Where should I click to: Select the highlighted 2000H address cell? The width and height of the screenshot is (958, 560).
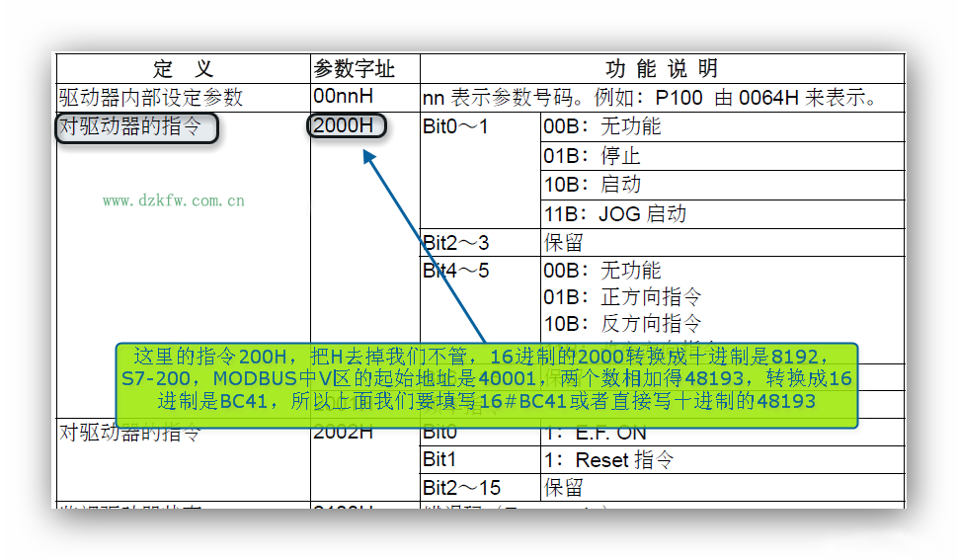[x=346, y=126]
